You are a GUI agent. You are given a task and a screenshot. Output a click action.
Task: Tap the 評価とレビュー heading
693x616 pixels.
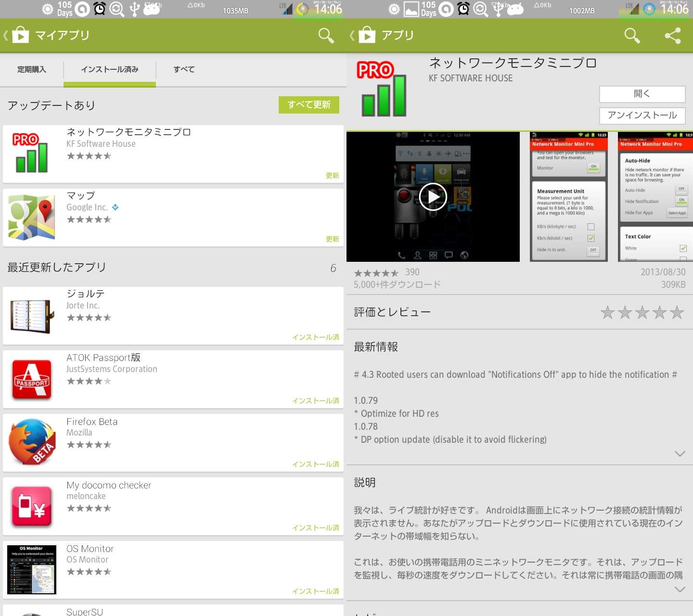392,312
